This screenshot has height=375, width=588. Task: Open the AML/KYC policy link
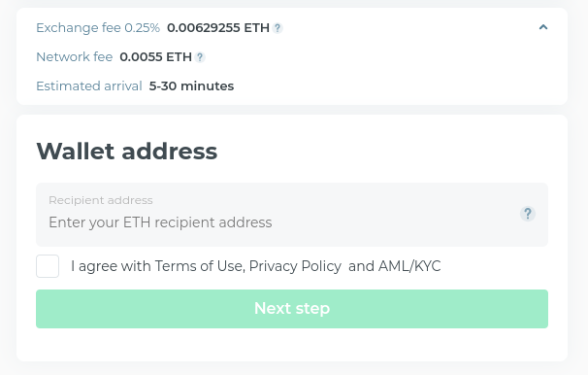(409, 266)
